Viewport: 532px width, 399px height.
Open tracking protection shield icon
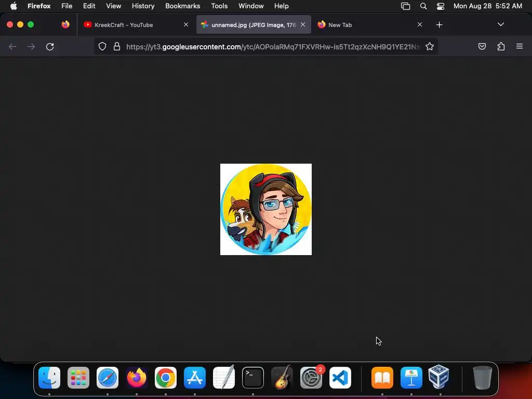pos(102,46)
